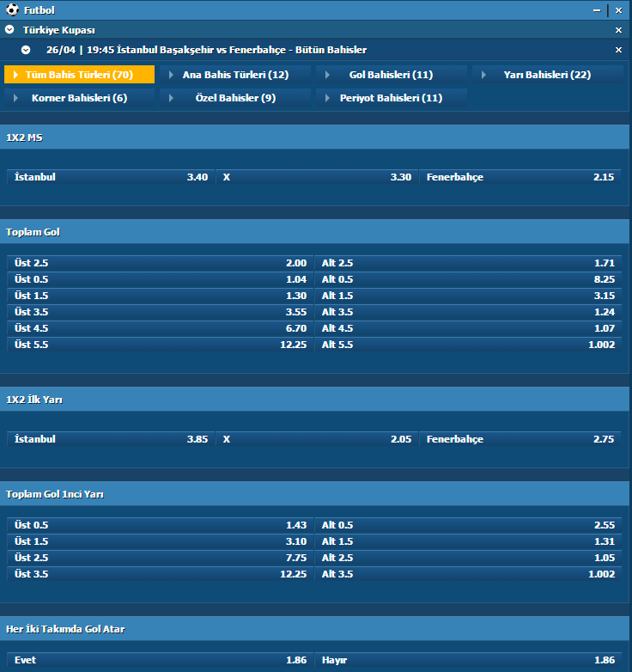Image resolution: width=632 pixels, height=672 pixels.
Task: Open the Ana Bahis Türleri (12) tab
Action: (235, 75)
